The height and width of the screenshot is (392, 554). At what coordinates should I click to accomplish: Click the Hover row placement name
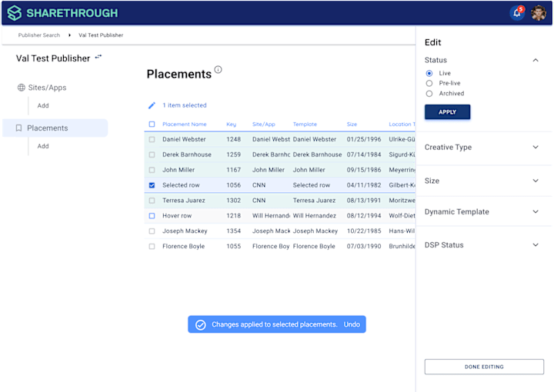tap(177, 215)
